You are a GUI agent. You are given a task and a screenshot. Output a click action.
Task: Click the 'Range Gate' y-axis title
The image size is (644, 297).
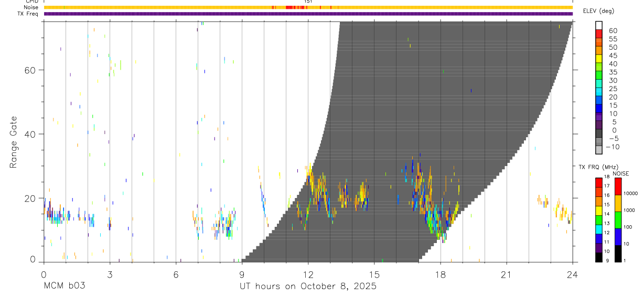tap(14, 142)
